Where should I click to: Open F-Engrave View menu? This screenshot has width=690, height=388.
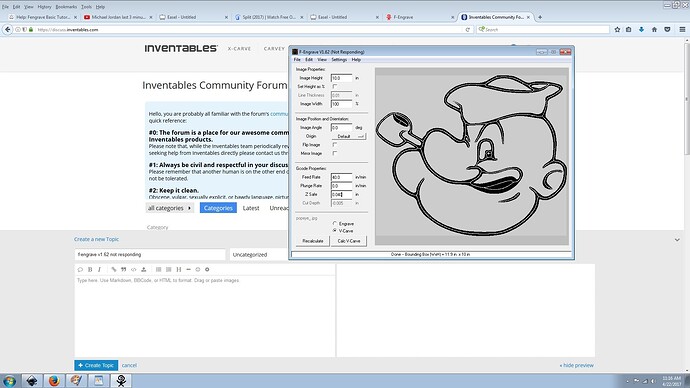pyautogui.click(x=322, y=59)
